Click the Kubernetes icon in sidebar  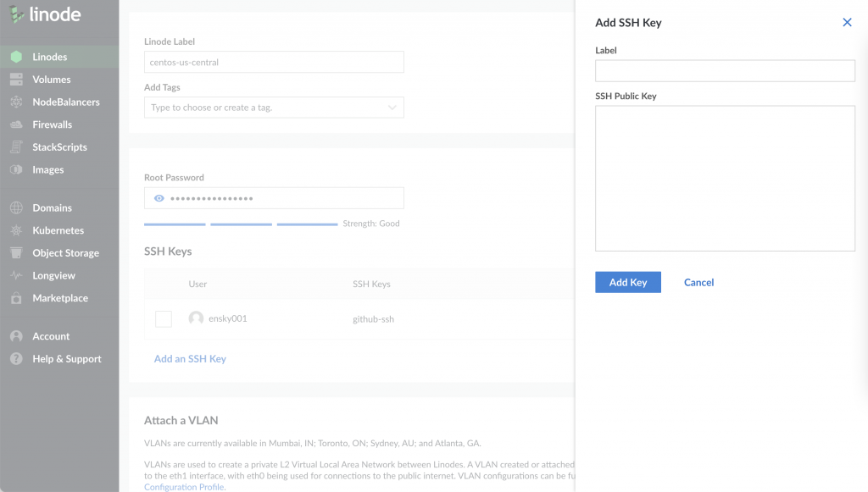click(x=16, y=230)
